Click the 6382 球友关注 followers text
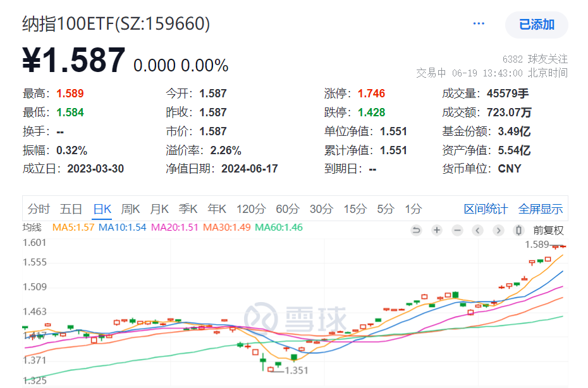Image resolution: width=588 pixels, height=388 pixels. (x=535, y=59)
